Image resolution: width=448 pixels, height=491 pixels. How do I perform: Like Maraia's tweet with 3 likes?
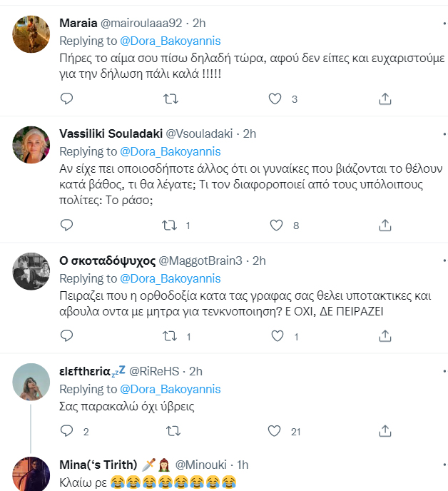click(275, 99)
